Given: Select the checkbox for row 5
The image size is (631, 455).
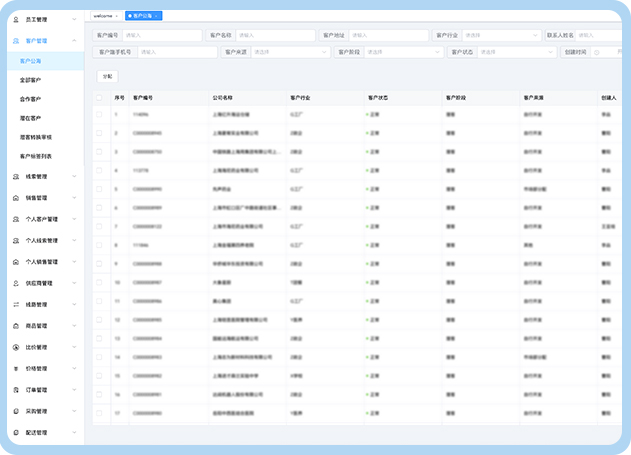Looking at the screenshot, I should tap(99, 187).
